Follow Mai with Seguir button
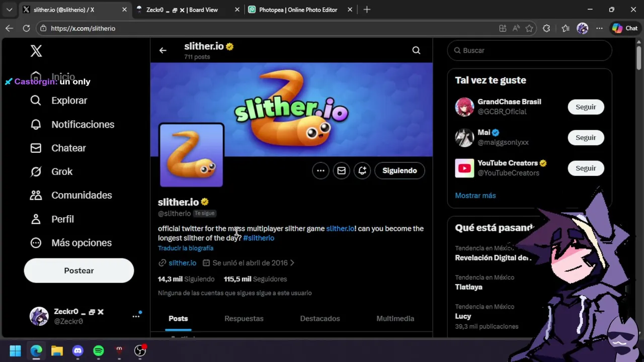The width and height of the screenshot is (644, 362). (x=586, y=138)
